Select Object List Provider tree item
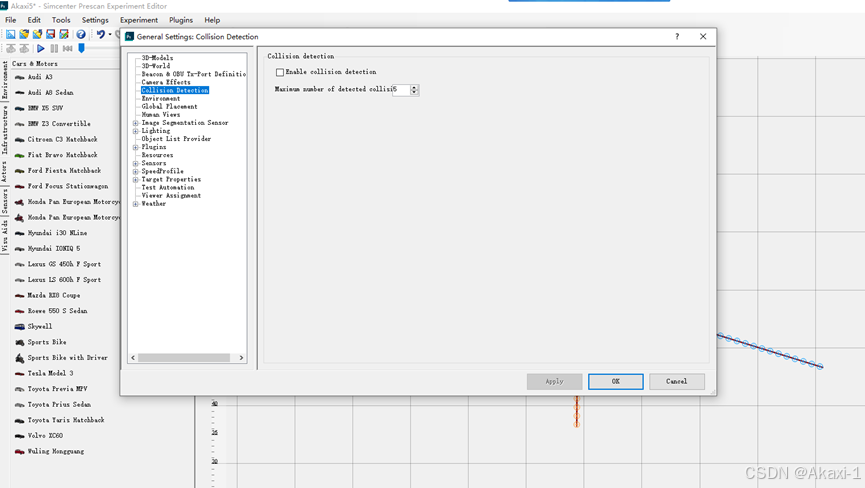 point(176,139)
